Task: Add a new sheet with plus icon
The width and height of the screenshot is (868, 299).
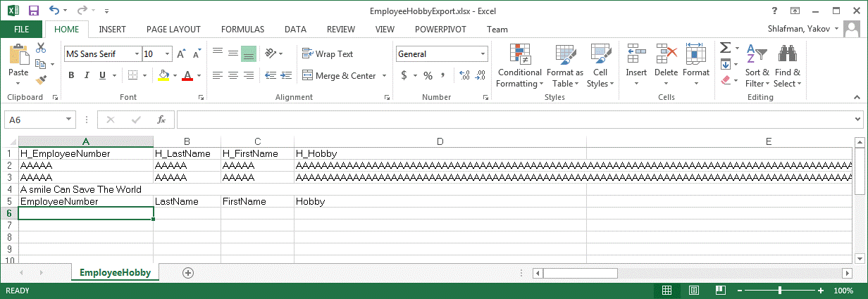Action: click(x=187, y=272)
